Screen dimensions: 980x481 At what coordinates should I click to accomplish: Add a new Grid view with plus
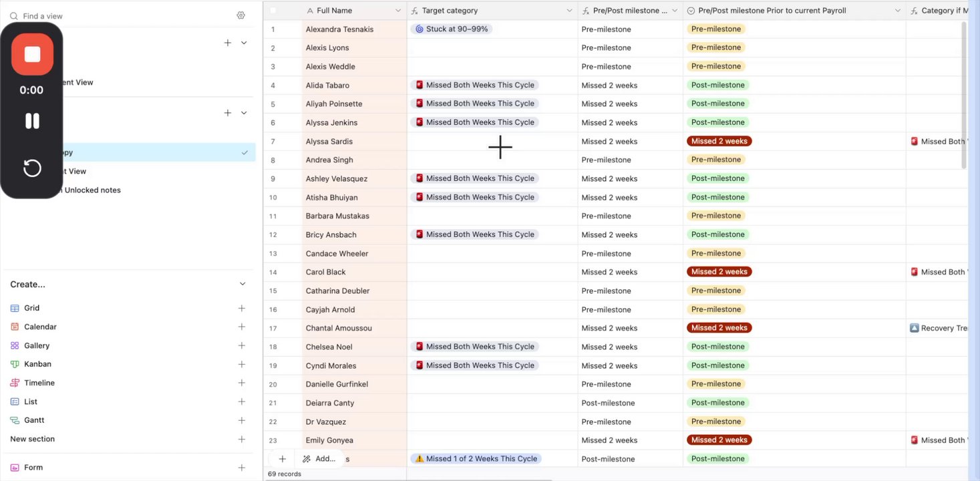pyautogui.click(x=242, y=308)
